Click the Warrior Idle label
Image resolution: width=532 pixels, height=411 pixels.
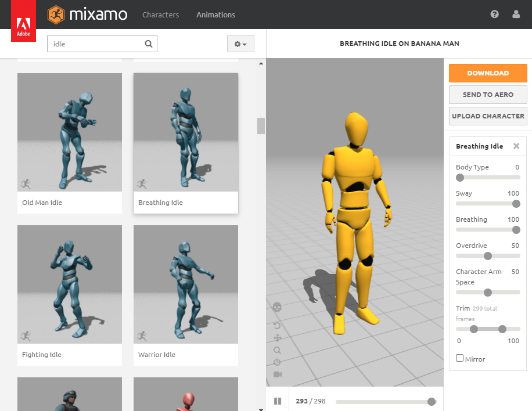[157, 354]
